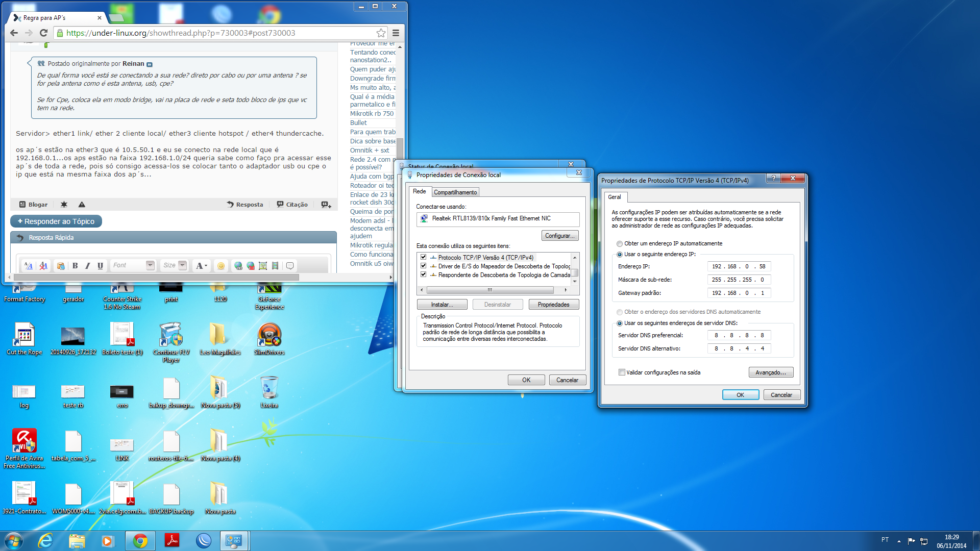980x551 pixels.
Task: Click the Italic formatting icon
Action: tap(87, 266)
